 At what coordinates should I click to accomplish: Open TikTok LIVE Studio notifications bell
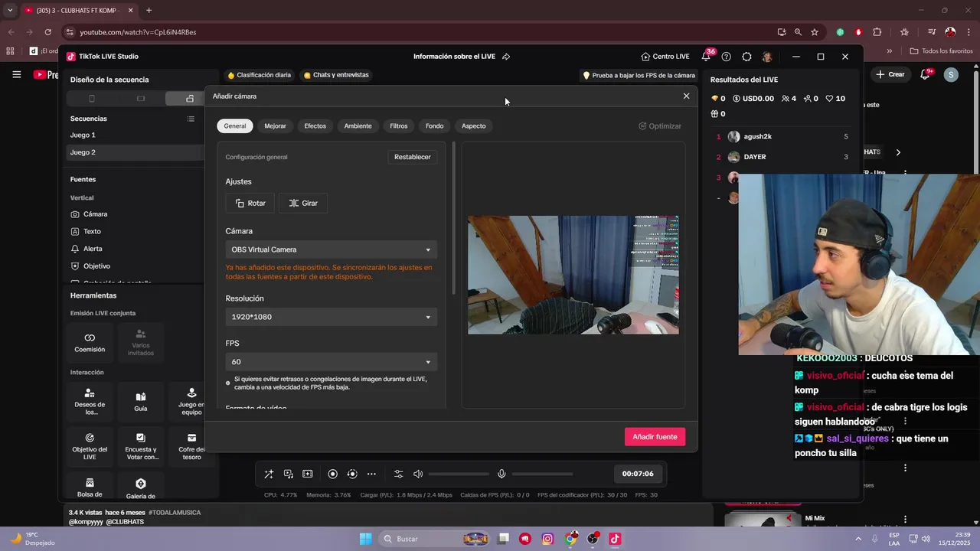coord(706,57)
